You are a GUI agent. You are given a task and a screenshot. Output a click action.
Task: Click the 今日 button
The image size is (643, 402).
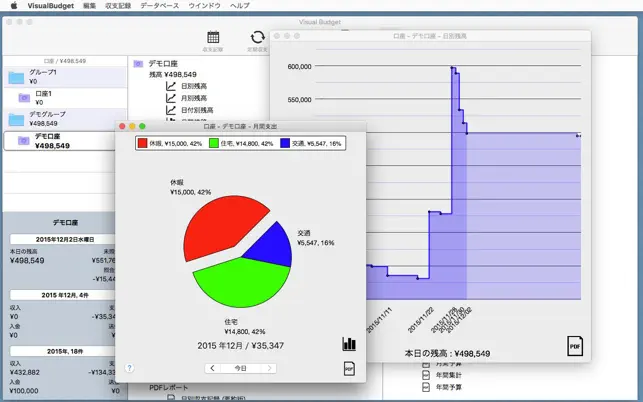point(240,368)
